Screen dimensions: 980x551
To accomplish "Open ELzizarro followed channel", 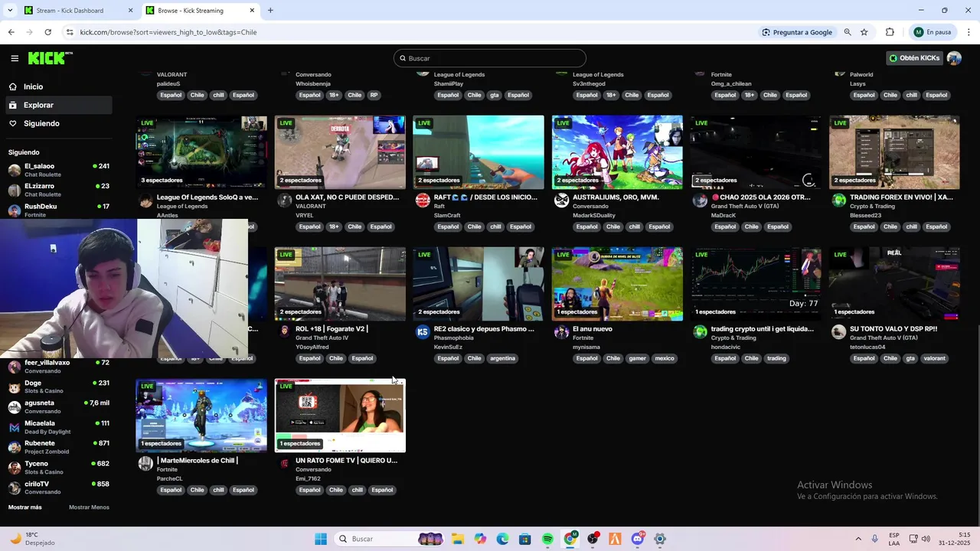I will tap(58, 190).
